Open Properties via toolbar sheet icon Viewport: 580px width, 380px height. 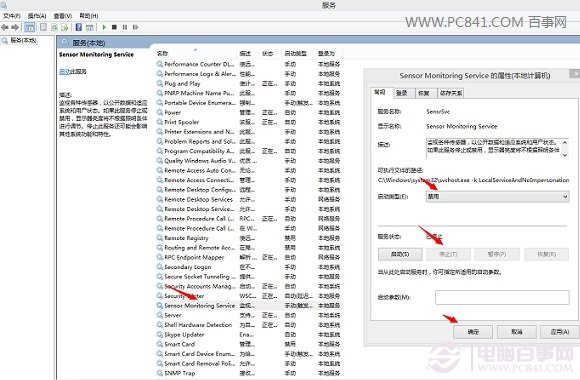[43, 27]
